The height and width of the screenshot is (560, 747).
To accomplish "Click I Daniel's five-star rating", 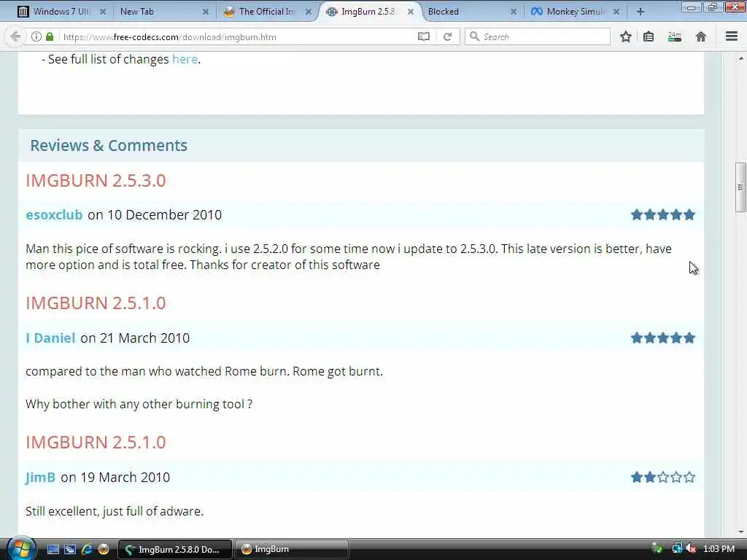I will [x=662, y=338].
